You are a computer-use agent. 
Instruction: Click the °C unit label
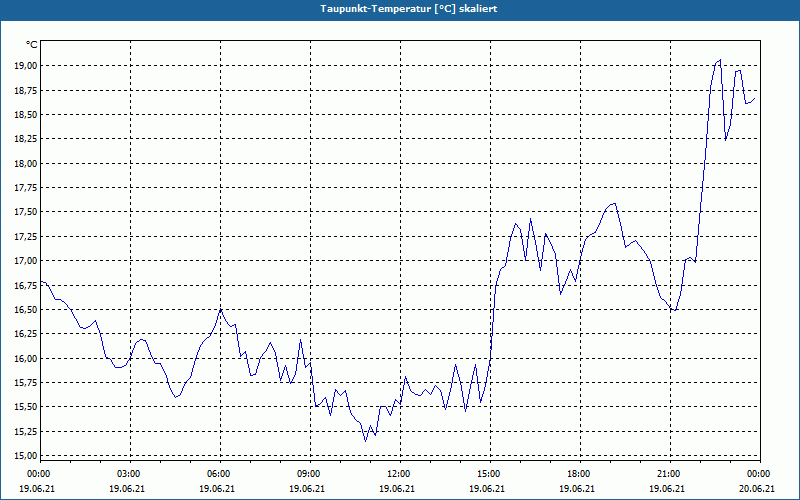tap(32, 45)
